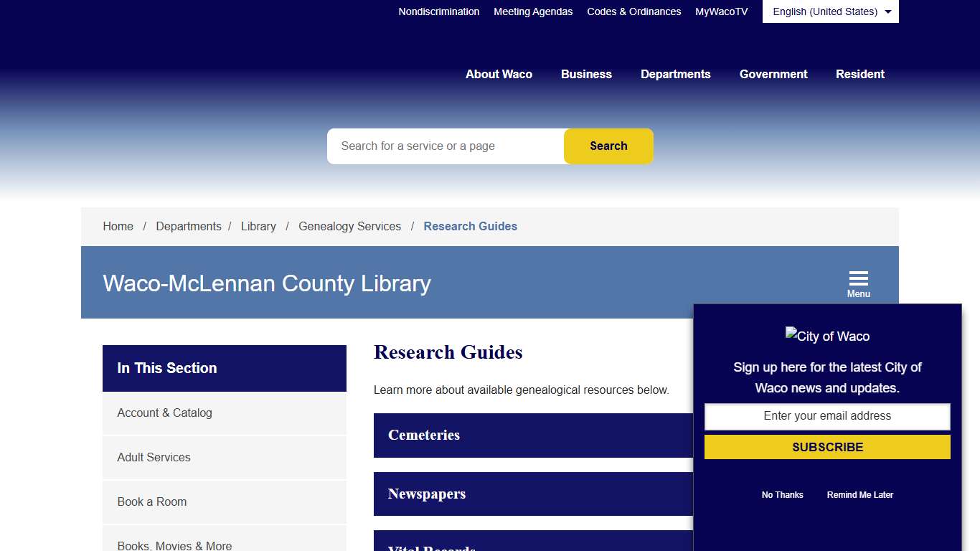980x551 pixels.
Task: Open the Resident menu
Action: click(859, 74)
